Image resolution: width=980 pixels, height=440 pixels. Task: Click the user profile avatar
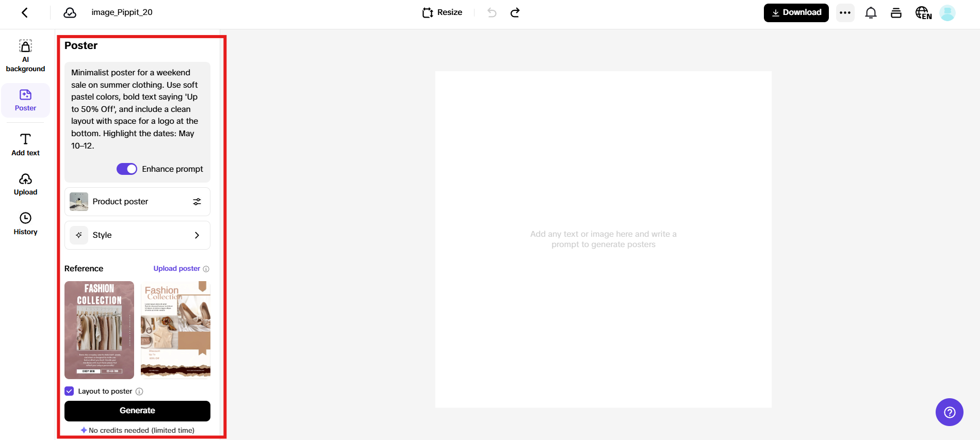(947, 13)
